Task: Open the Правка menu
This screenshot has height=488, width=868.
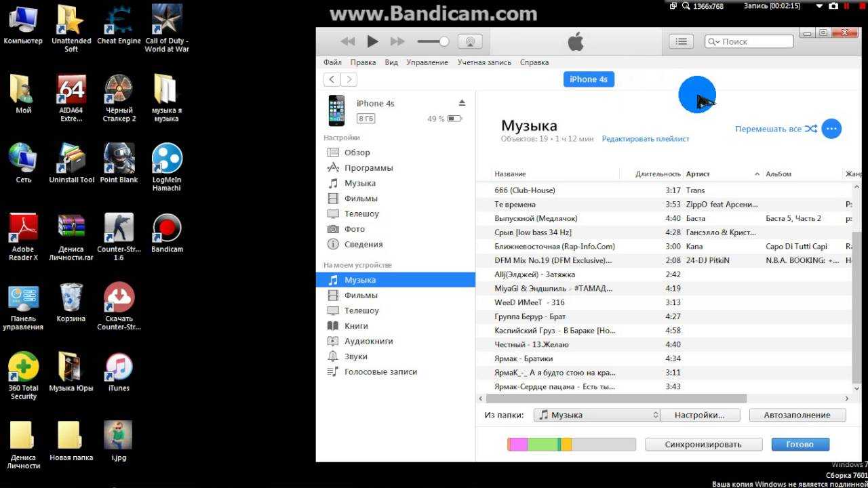Action: [x=363, y=62]
